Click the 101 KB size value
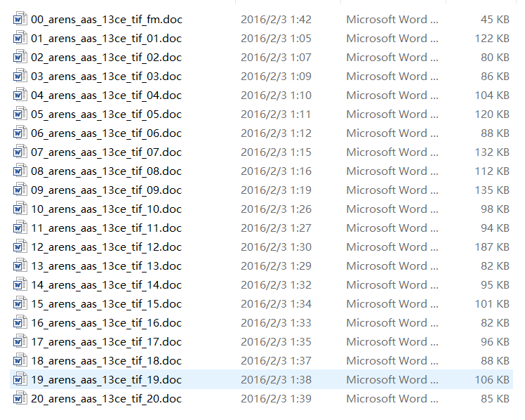 tap(492, 304)
